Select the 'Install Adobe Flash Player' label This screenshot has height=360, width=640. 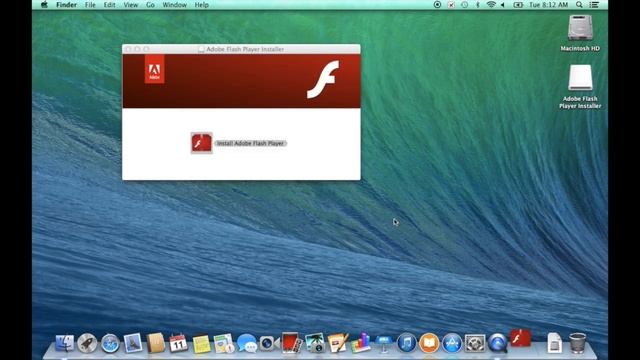tap(250, 143)
